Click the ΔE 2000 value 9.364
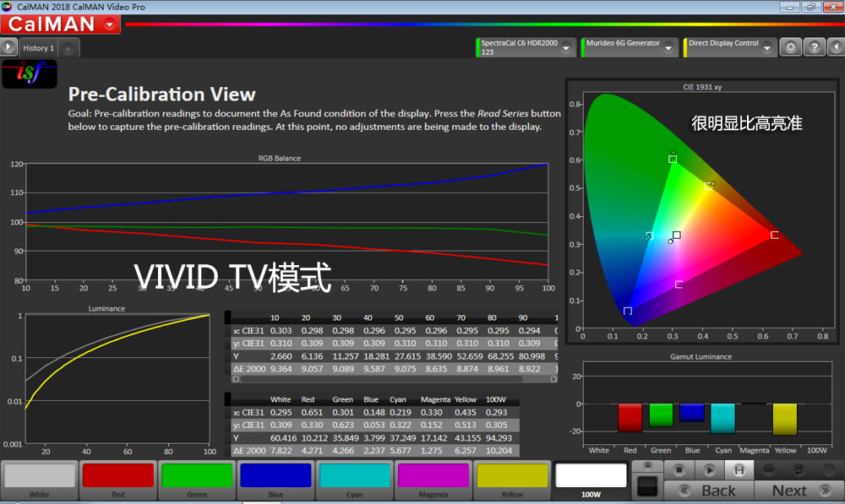The width and height of the screenshot is (845, 504). pos(281,369)
